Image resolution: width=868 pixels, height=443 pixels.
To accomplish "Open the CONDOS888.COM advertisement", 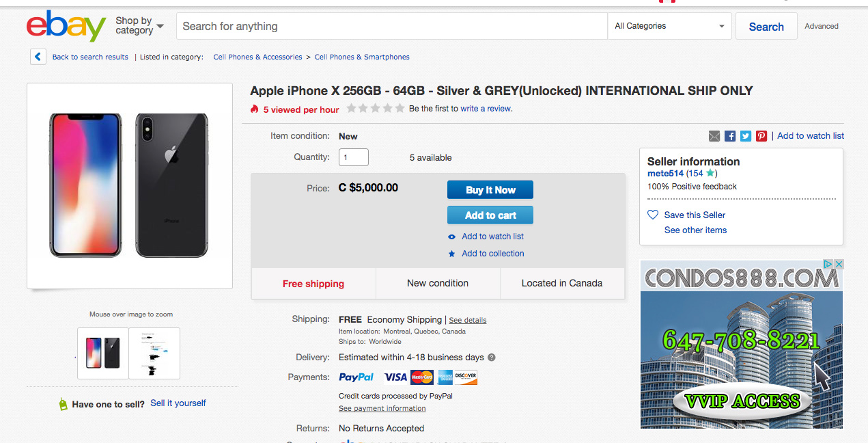I will [x=742, y=344].
